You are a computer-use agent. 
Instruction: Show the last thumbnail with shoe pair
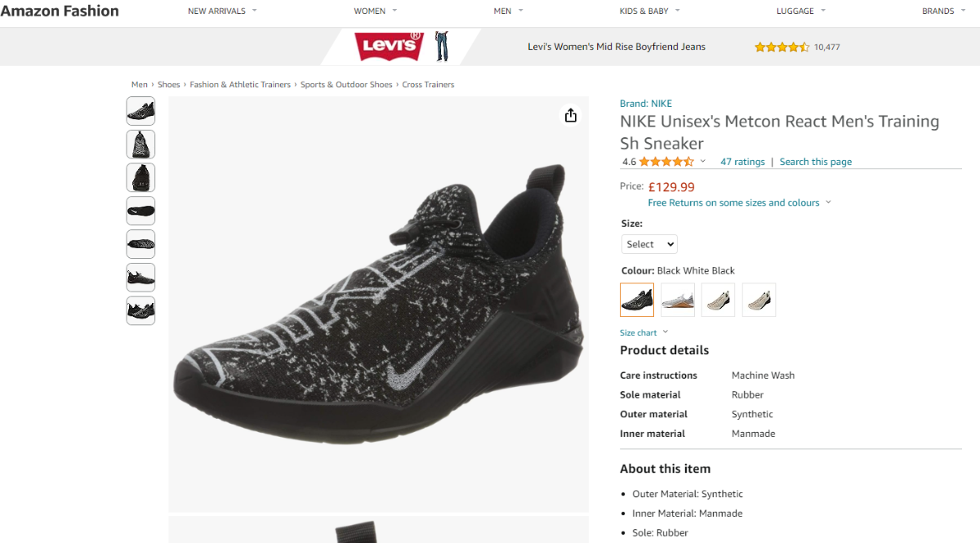140,310
